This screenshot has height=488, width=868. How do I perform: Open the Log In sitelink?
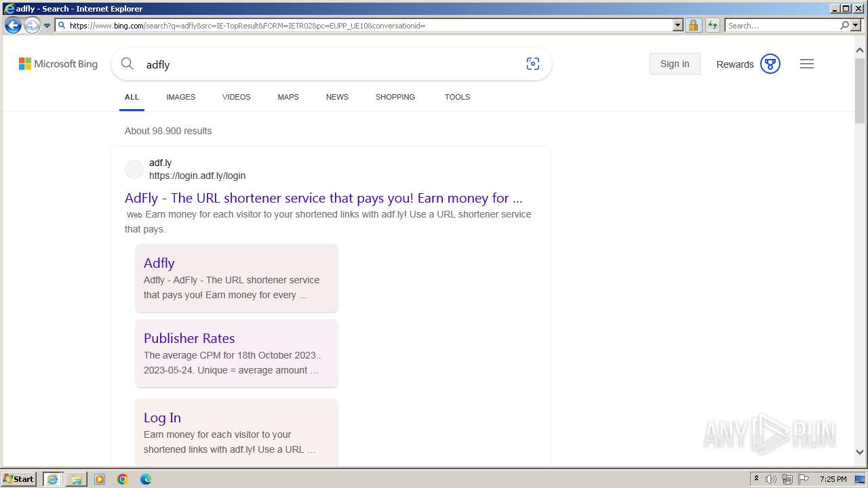162,418
